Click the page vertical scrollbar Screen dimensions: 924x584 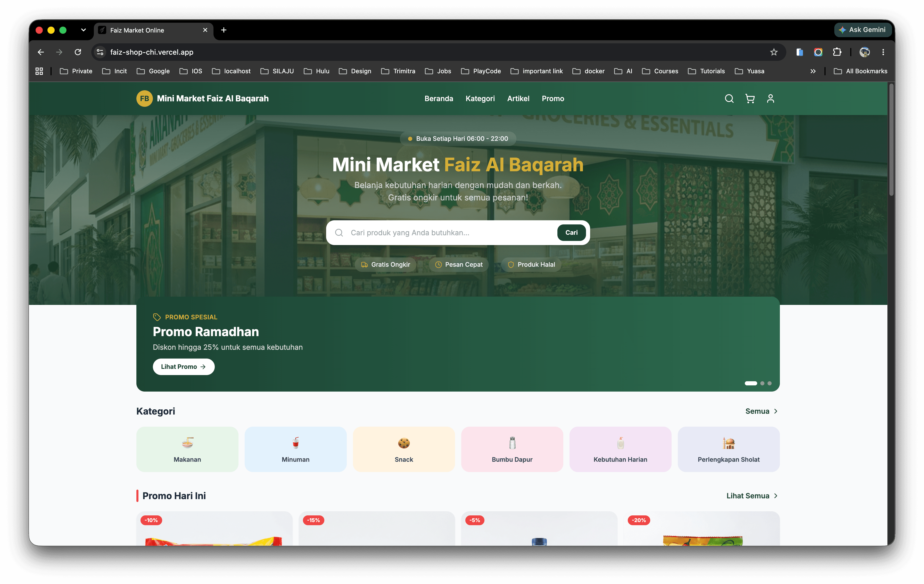891,140
